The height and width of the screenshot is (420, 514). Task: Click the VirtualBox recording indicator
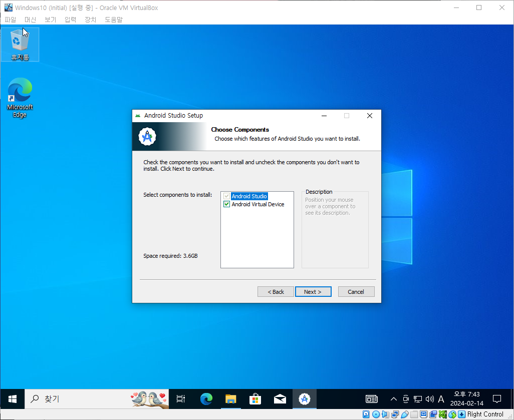pyautogui.click(x=433, y=414)
